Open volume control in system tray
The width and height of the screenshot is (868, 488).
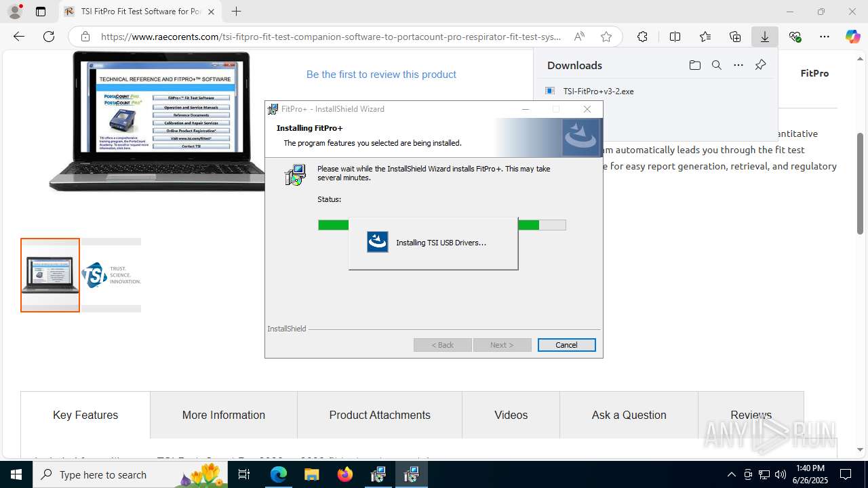781,474
